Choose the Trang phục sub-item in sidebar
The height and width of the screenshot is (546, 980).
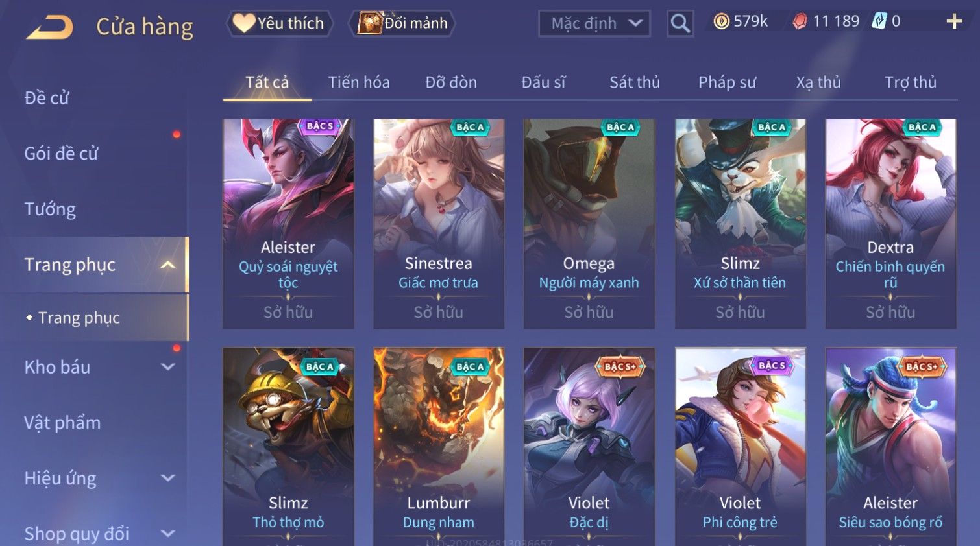click(79, 318)
